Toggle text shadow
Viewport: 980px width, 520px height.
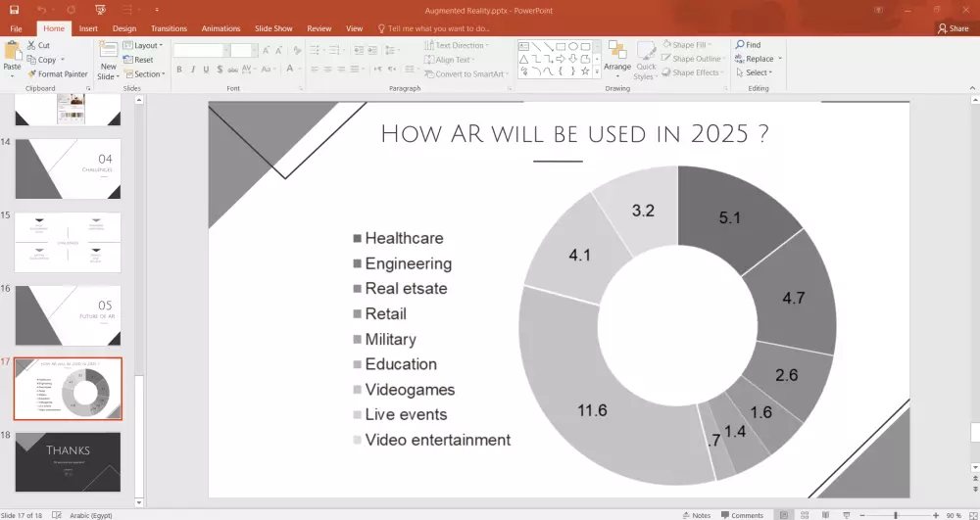(220, 70)
